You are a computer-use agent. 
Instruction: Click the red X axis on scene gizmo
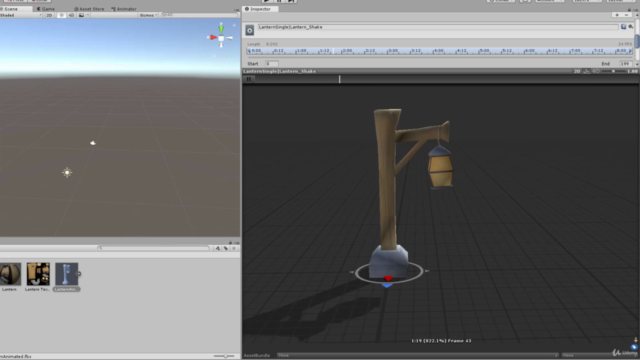[213, 38]
